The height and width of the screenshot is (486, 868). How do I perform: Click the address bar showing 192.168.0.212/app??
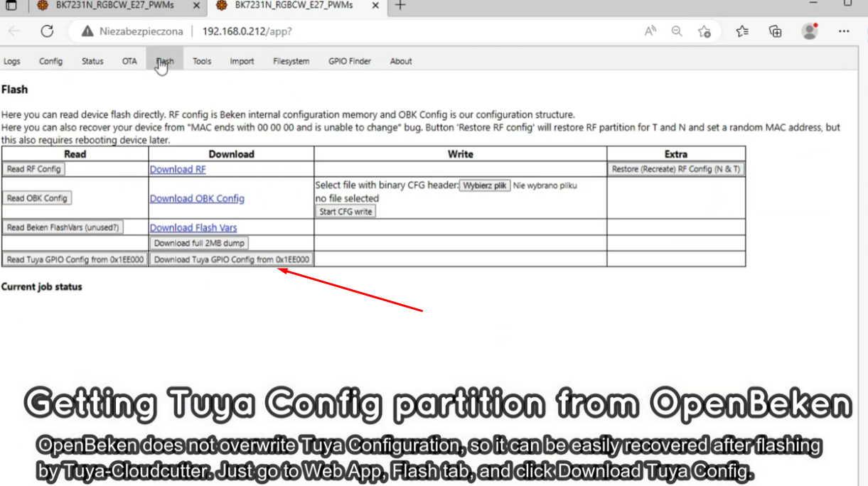pos(247,31)
